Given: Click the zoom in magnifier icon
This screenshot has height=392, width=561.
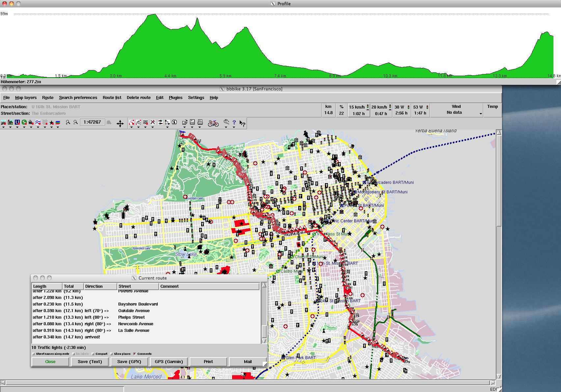Looking at the screenshot, I should (68, 122).
